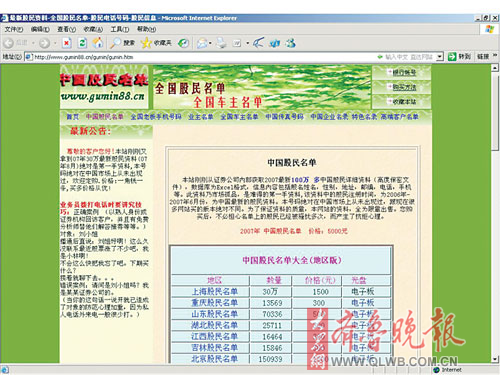
Task: Refresh the page with green arrows icon
Action: tap(82, 43)
